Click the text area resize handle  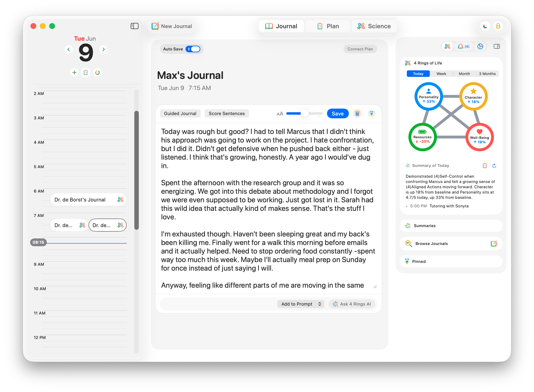pos(375,286)
